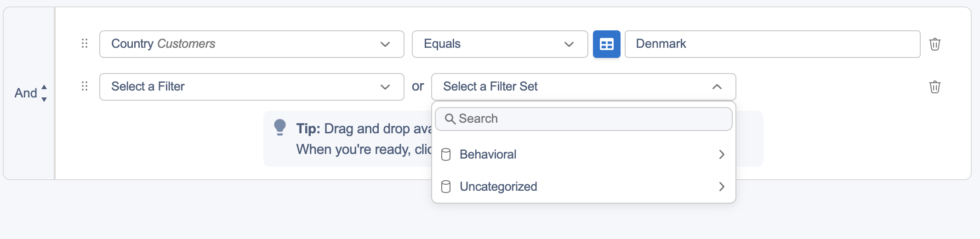Click the Uncategorized category cylinder icon
This screenshot has height=239, width=980.
[446, 187]
